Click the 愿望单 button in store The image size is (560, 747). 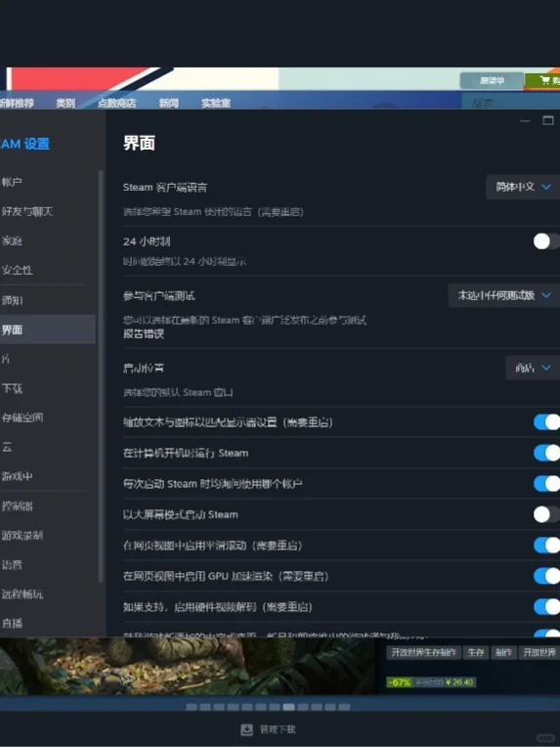point(492,80)
